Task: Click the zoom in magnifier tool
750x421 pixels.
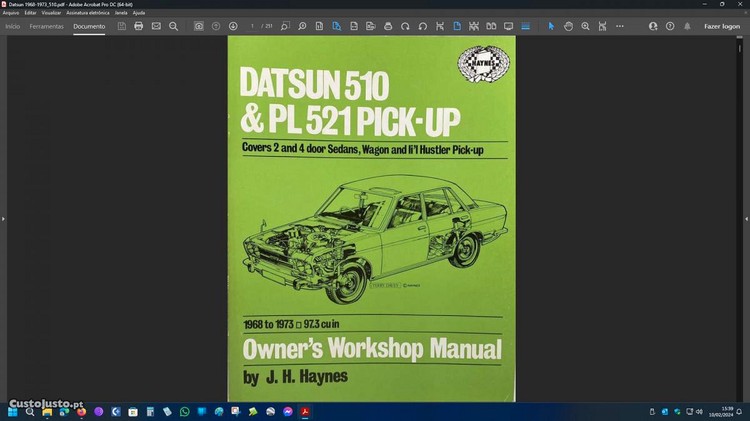Action: 585,26
